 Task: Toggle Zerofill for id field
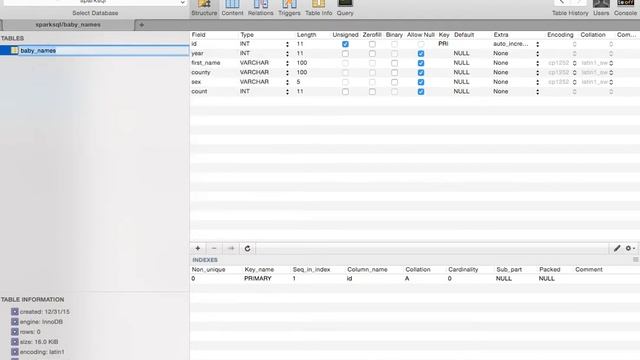tap(372, 44)
